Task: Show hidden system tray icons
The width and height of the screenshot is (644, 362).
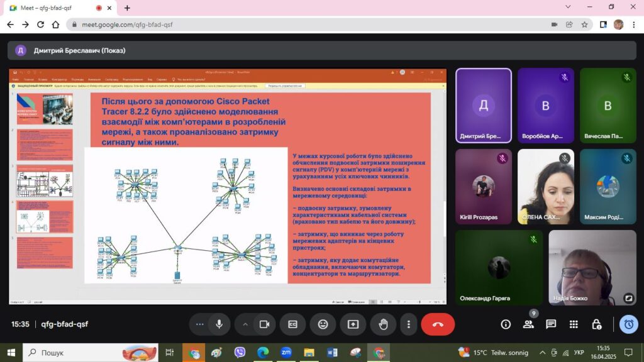Action: coord(543,353)
